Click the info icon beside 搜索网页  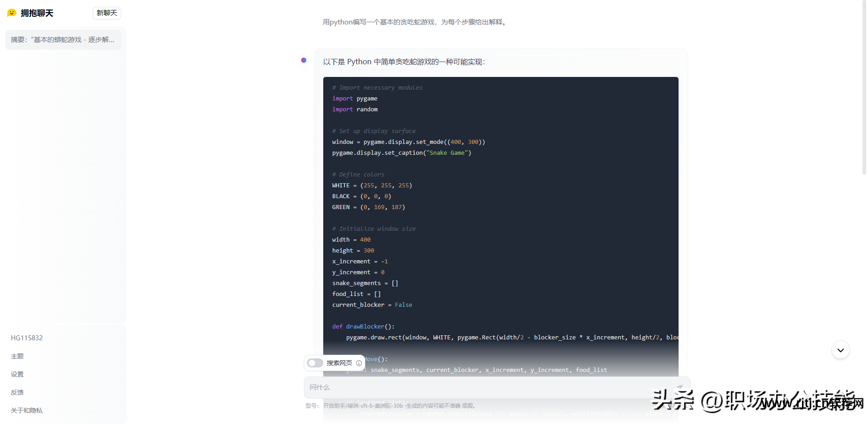(359, 363)
